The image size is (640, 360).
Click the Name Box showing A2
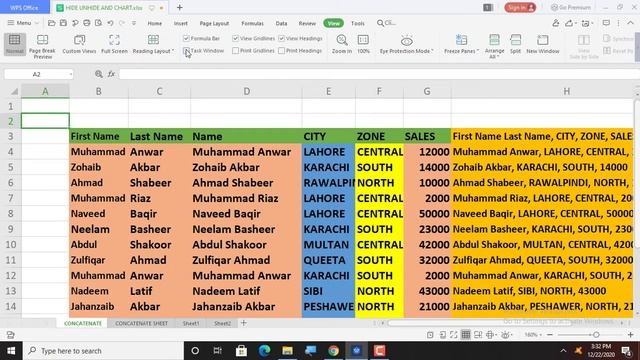pyautogui.click(x=36, y=74)
